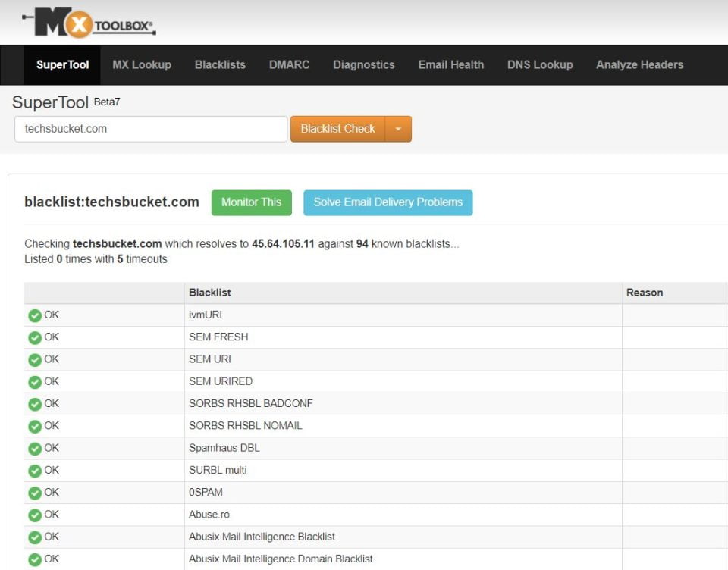Click the Blacklist Check button

338,129
